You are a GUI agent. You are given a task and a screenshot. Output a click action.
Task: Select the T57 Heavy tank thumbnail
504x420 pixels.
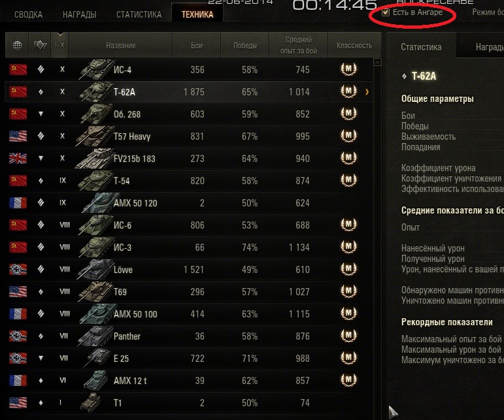pyautogui.click(x=95, y=136)
